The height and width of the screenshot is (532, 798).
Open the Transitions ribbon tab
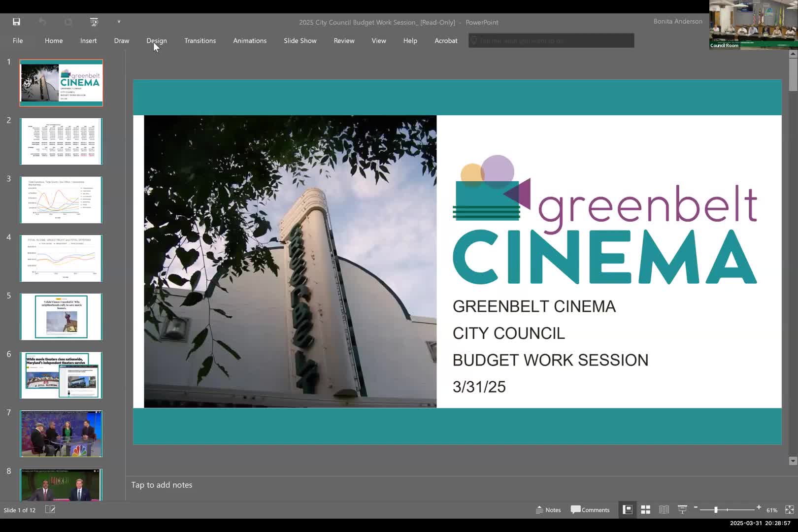200,40
